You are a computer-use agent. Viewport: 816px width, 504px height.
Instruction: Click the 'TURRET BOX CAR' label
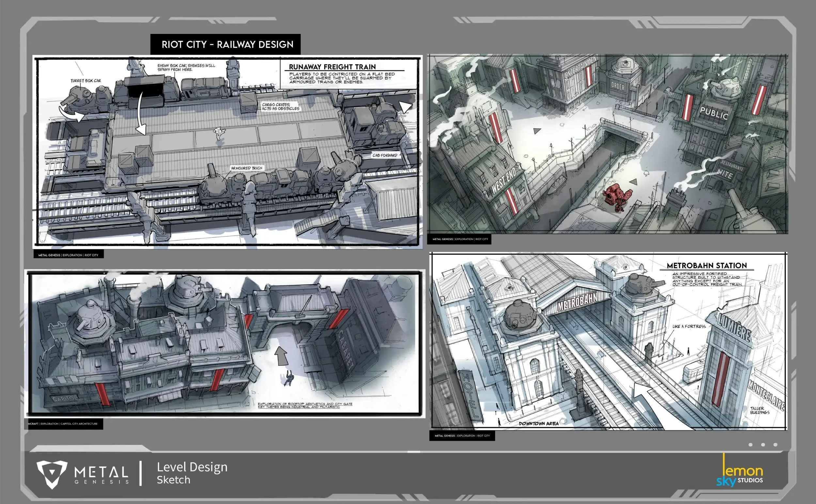[86, 81]
